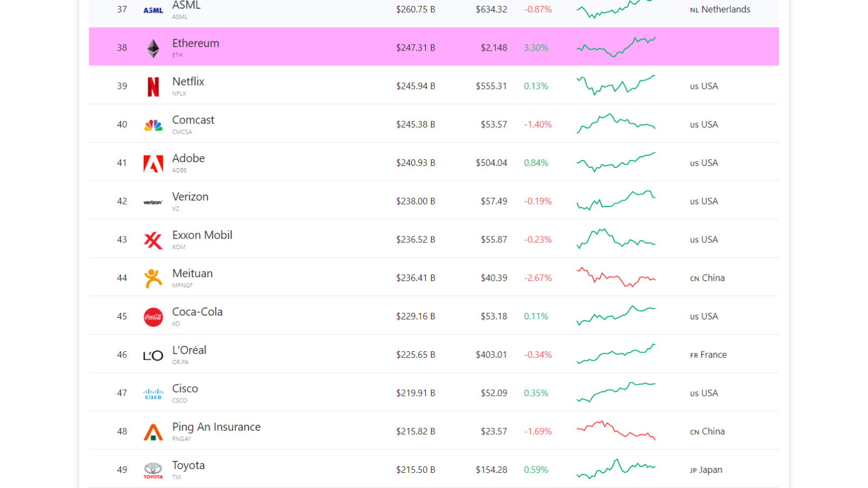The width and height of the screenshot is (868, 488).
Task: Click the Ping An Insurance logo
Action: click(153, 432)
